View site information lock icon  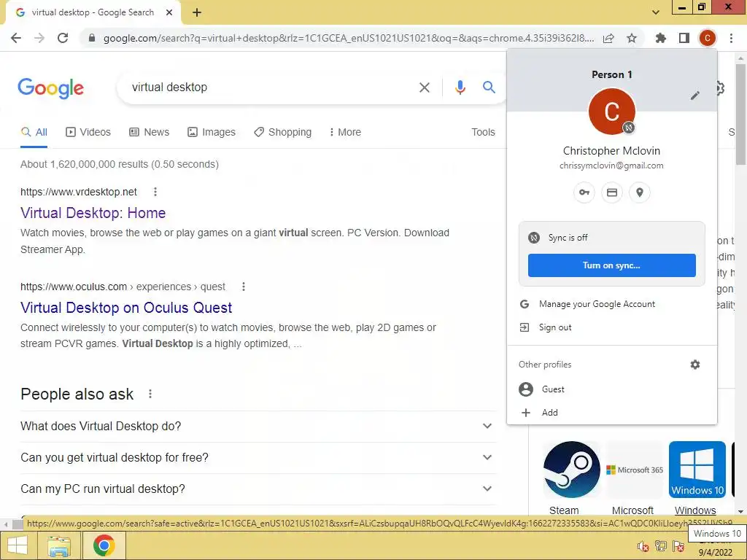[92, 38]
